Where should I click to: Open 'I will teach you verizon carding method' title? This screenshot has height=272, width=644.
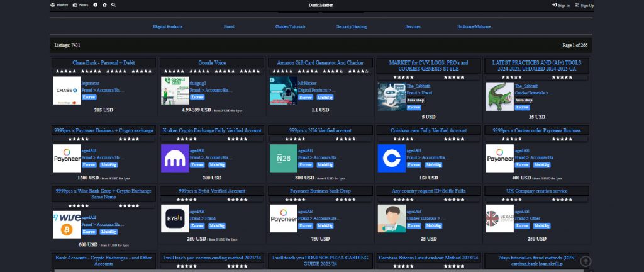click(212, 258)
